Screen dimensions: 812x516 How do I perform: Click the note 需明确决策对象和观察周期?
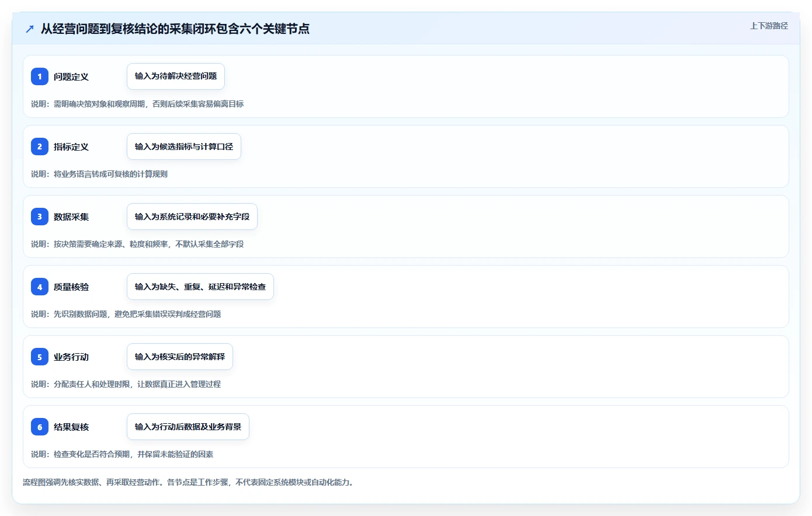click(99, 104)
